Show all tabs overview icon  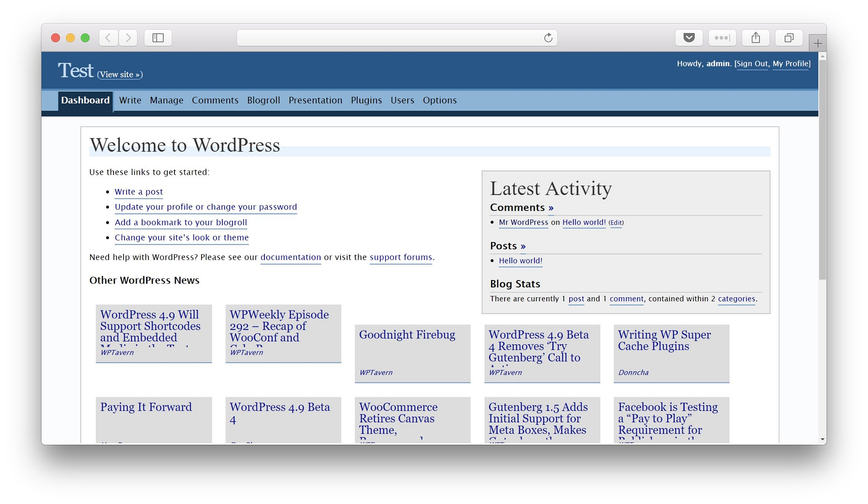tap(789, 38)
